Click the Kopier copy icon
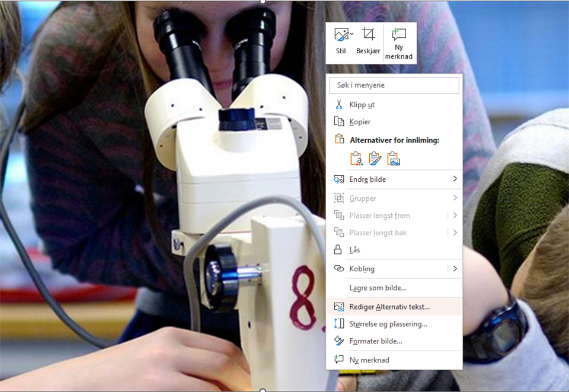The width and height of the screenshot is (569, 392). pyautogui.click(x=339, y=122)
